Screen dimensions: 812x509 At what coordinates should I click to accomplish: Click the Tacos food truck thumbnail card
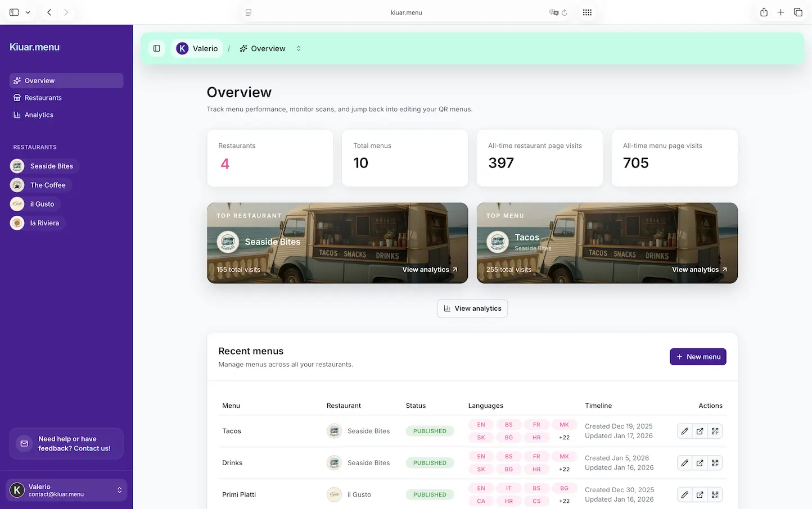pyautogui.click(x=607, y=243)
